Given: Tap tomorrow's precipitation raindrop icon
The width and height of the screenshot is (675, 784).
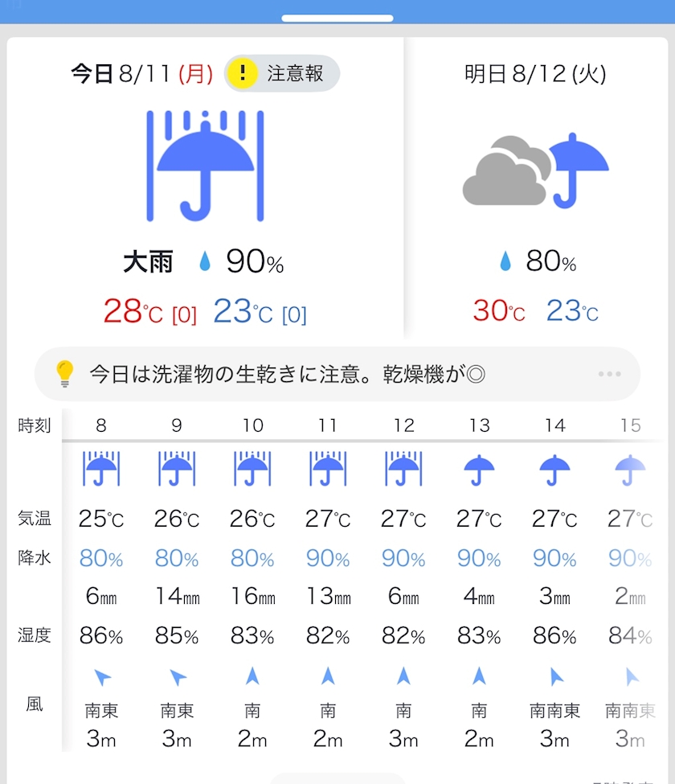Looking at the screenshot, I should click(x=505, y=261).
